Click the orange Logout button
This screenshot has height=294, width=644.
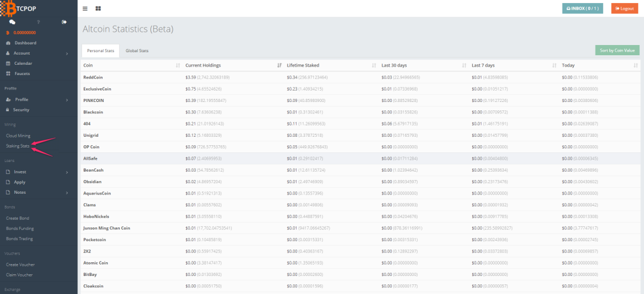624,8
